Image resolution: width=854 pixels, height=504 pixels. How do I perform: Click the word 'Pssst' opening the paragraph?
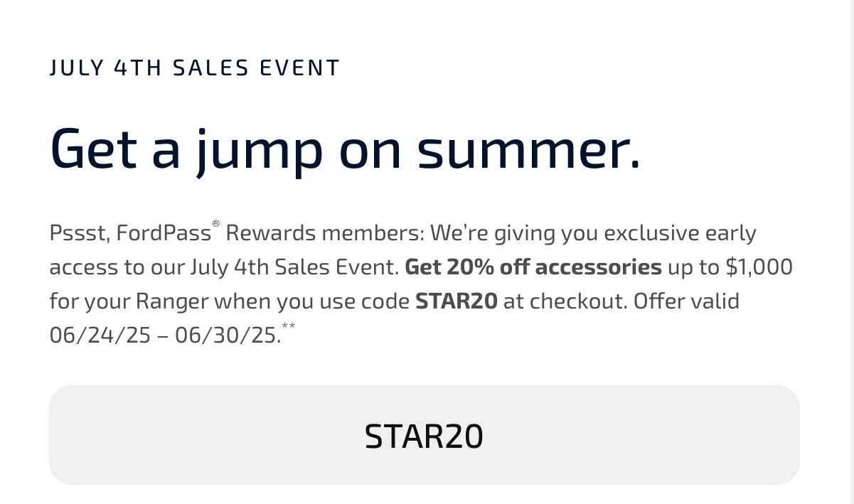79,233
